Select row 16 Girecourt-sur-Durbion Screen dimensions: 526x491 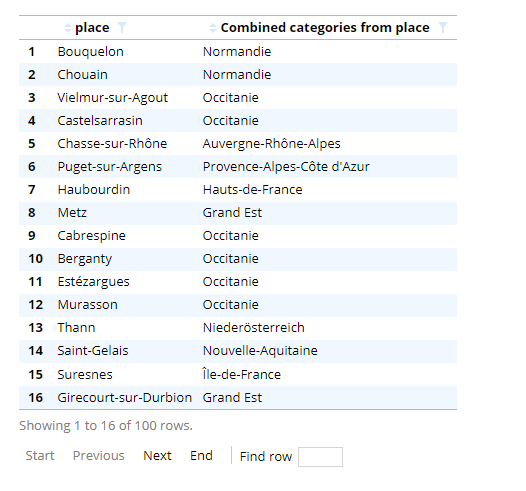(238, 397)
